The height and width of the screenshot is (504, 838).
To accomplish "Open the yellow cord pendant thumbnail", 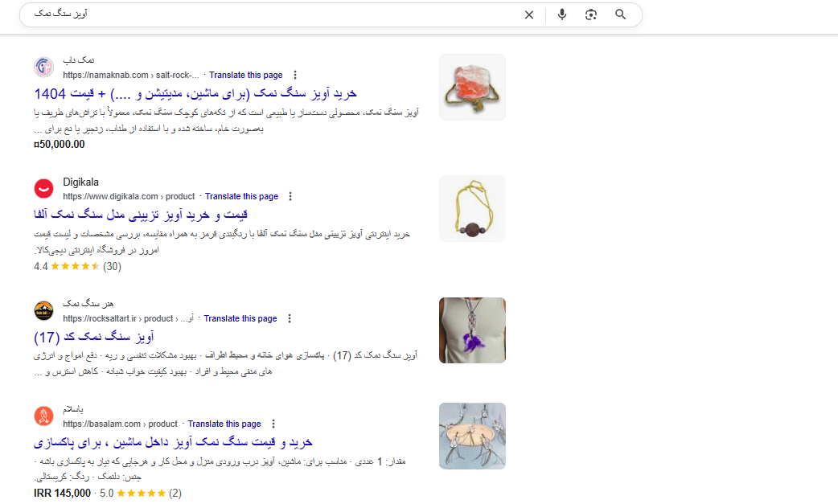I will [472, 209].
